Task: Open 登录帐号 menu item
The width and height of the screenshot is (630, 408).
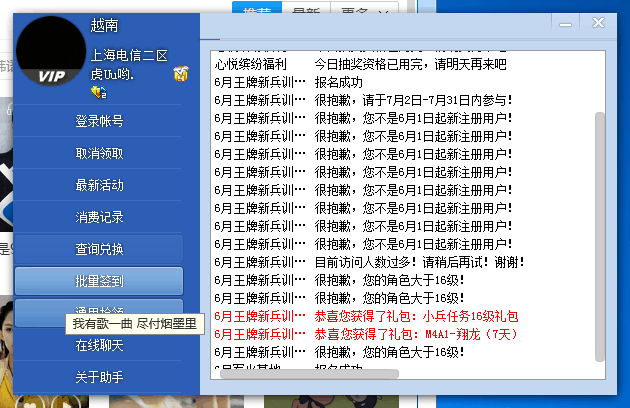Action: coord(99,121)
